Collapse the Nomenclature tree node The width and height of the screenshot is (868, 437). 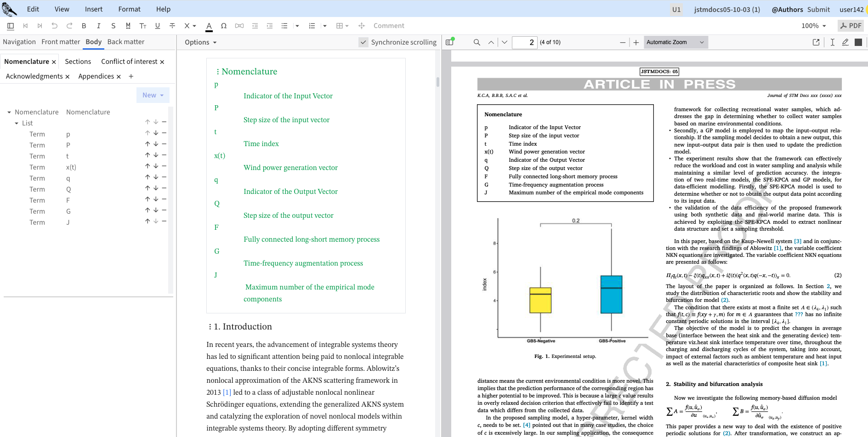[x=9, y=112]
